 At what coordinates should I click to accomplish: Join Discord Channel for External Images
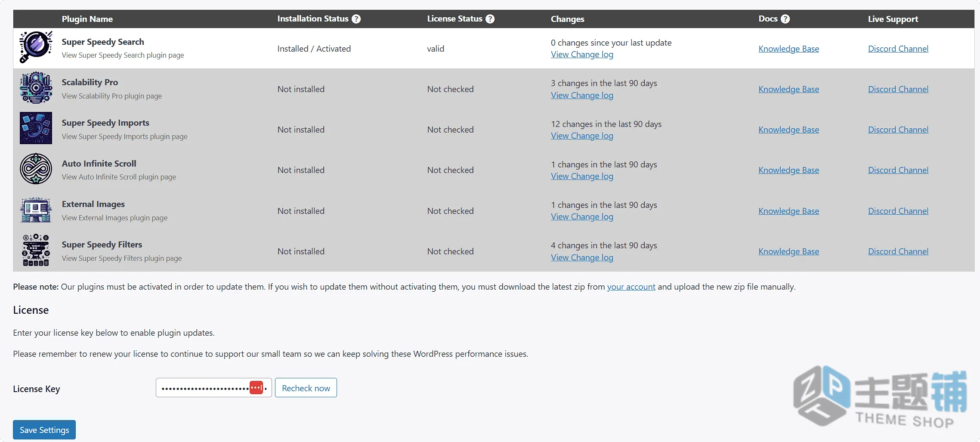tap(898, 211)
